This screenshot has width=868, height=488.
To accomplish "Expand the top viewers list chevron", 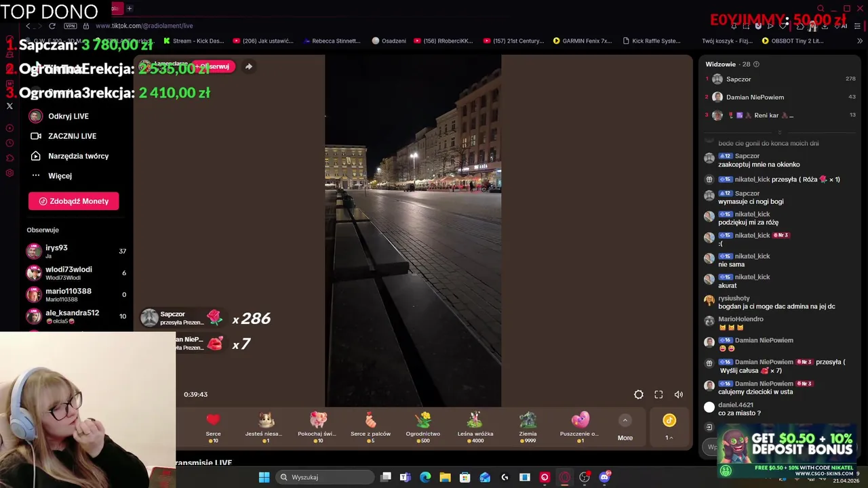I will point(779,132).
